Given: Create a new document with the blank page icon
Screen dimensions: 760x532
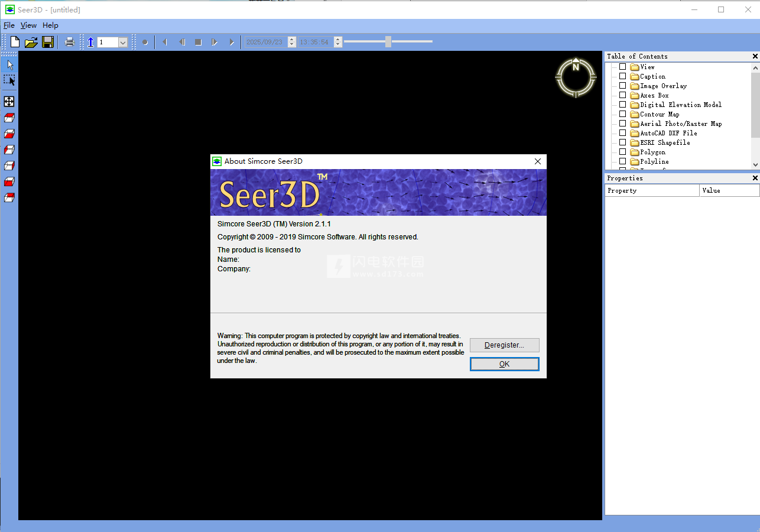Looking at the screenshot, I should [x=15, y=42].
